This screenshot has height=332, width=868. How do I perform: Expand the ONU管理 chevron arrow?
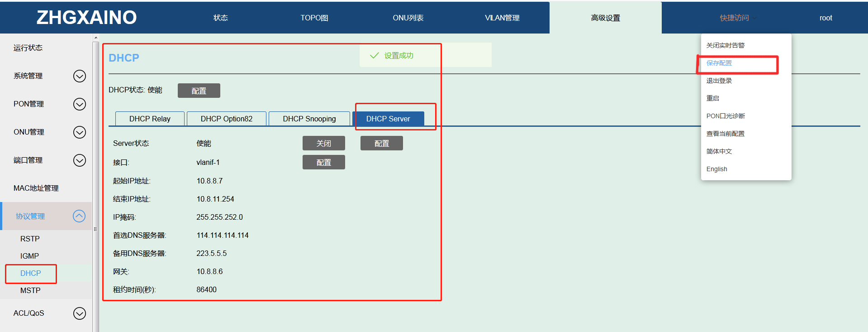tap(80, 132)
